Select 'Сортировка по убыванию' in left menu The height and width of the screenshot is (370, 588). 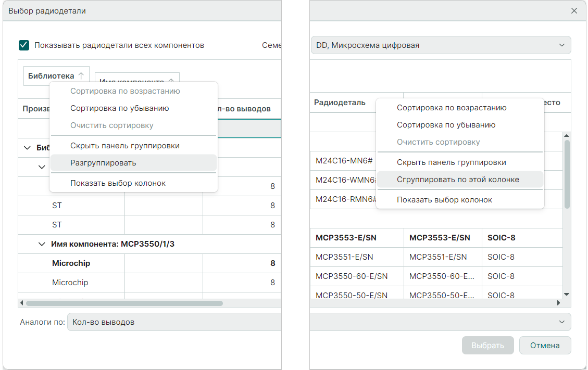[120, 108]
